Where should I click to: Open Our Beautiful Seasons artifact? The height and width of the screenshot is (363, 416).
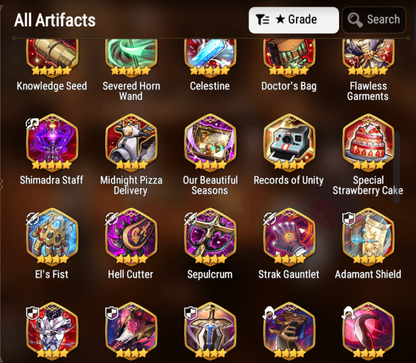(x=210, y=143)
